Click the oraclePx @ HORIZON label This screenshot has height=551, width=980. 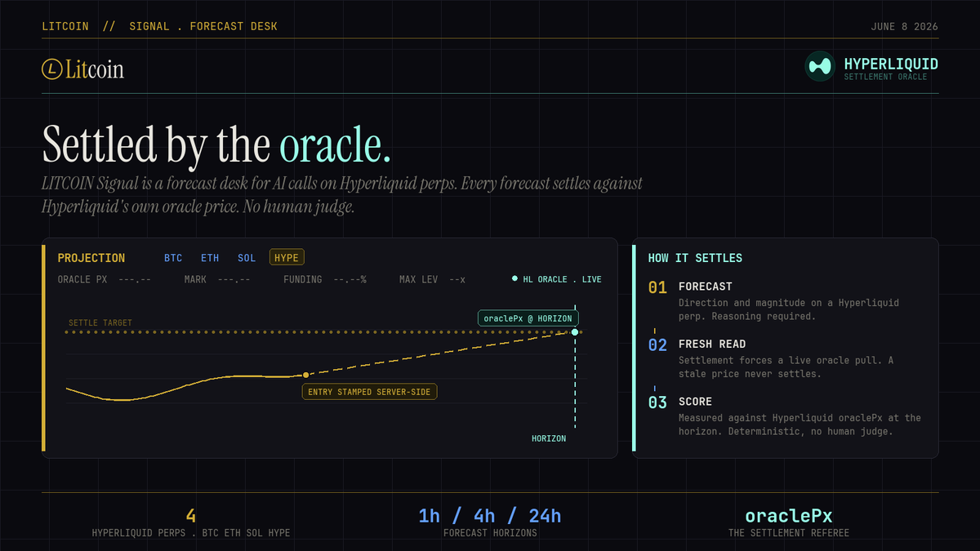click(x=528, y=318)
